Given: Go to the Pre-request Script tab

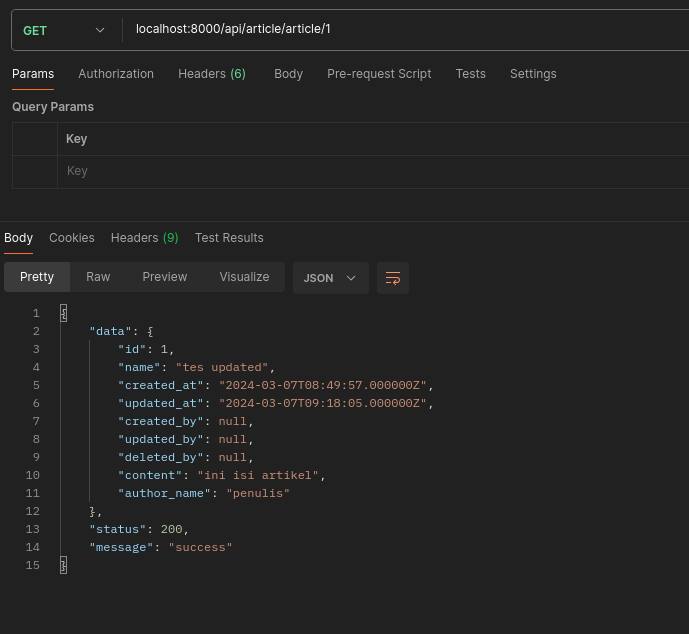Looking at the screenshot, I should click(379, 74).
